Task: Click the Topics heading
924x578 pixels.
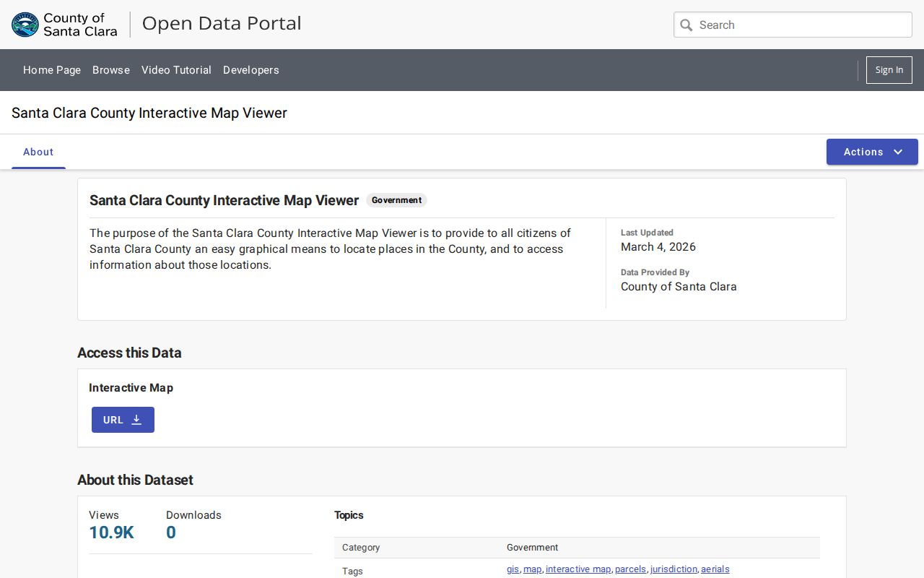Action: tap(349, 515)
